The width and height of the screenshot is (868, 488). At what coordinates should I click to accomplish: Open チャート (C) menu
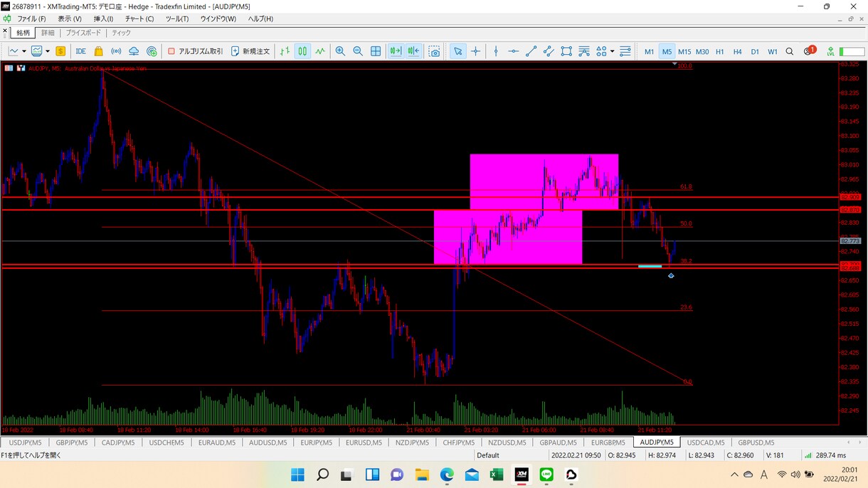coord(139,18)
